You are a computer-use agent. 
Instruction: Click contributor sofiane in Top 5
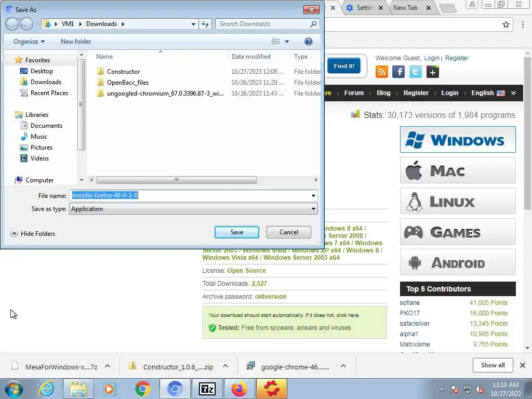pos(409,303)
